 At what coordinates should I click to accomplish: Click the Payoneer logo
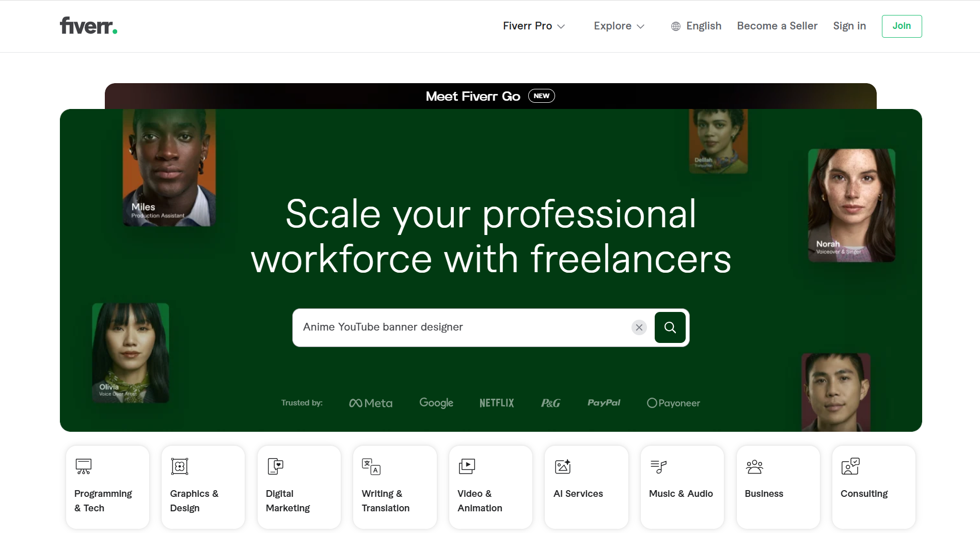(674, 403)
